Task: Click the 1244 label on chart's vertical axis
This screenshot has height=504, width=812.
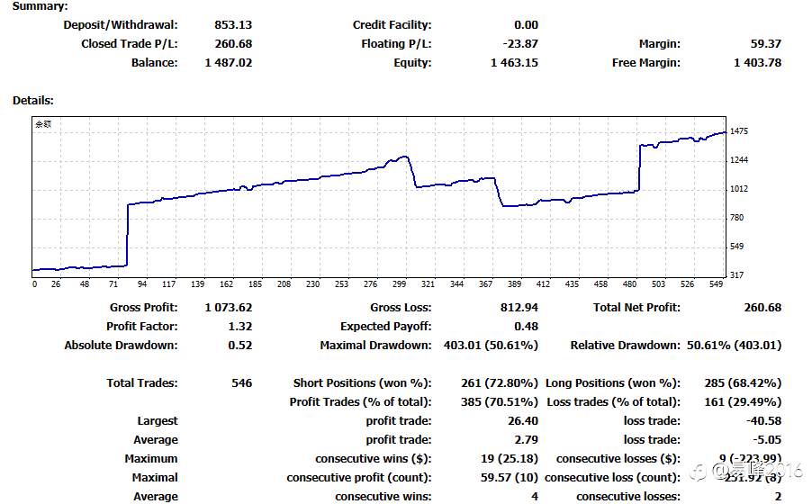Action: click(739, 160)
